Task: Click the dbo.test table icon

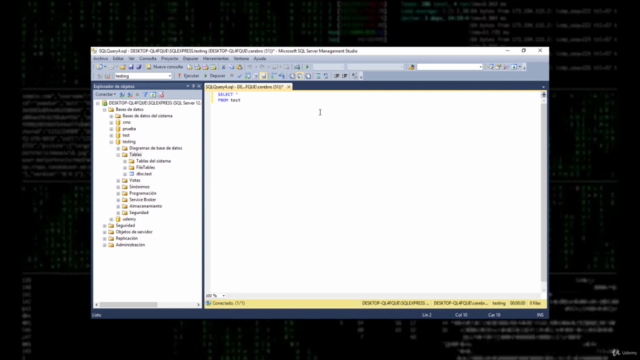Action: coord(131,174)
